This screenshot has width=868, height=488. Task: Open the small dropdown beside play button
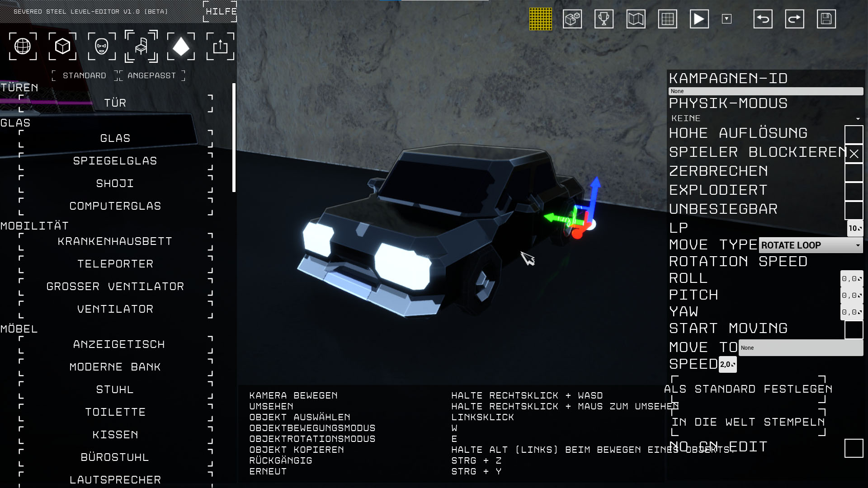tap(726, 19)
